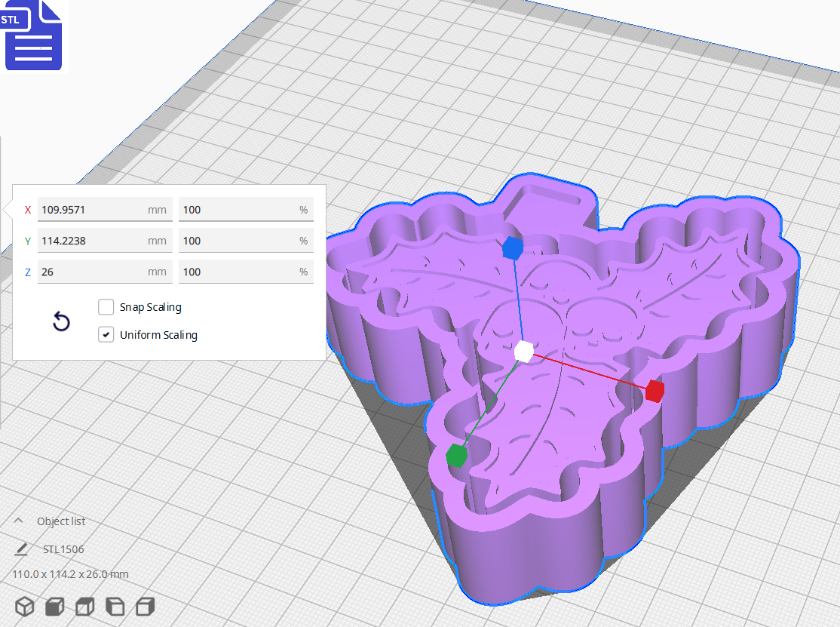Click the X scale 100 percent field
The image size is (840, 627).
[x=246, y=209]
